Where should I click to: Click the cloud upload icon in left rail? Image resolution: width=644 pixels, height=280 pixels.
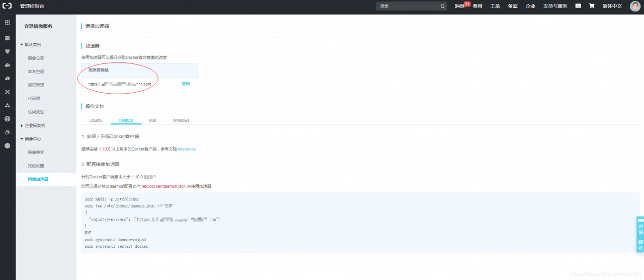(8, 79)
